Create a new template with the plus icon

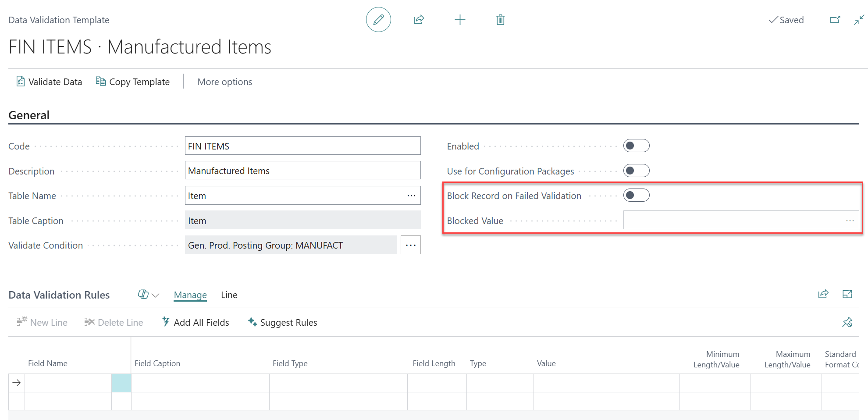(460, 20)
